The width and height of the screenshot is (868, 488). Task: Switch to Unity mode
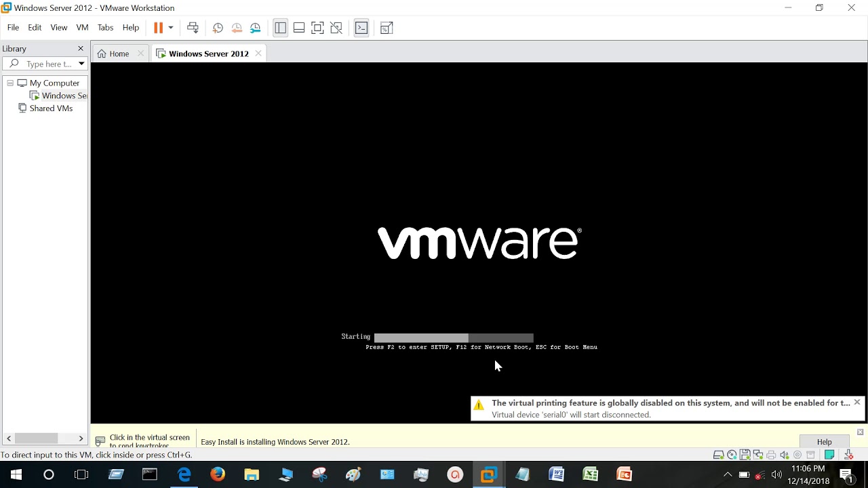(x=336, y=28)
